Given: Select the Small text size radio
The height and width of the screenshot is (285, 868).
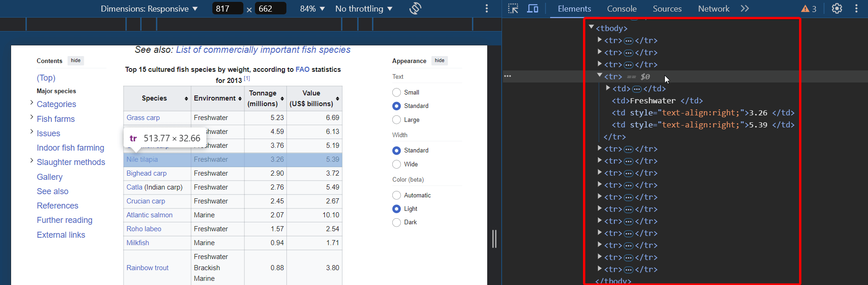Looking at the screenshot, I should (x=397, y=92).
